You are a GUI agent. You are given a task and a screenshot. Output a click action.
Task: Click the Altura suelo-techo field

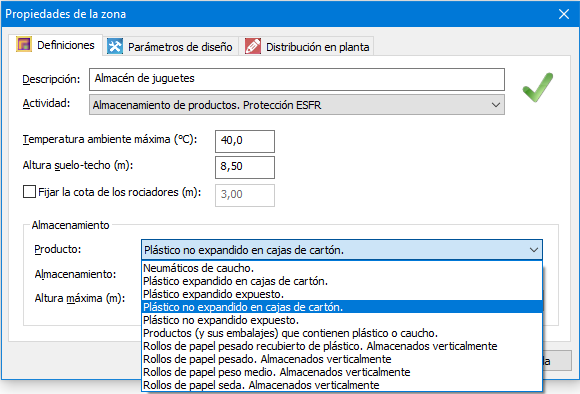(x=245, y=167)
